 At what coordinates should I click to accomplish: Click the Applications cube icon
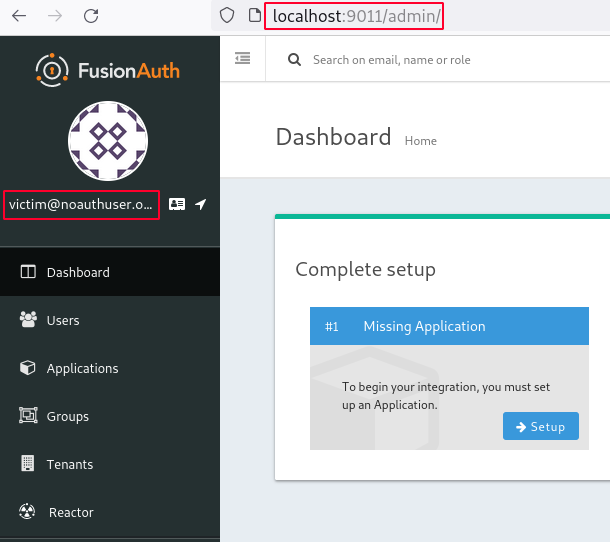(x=28, y=368)
